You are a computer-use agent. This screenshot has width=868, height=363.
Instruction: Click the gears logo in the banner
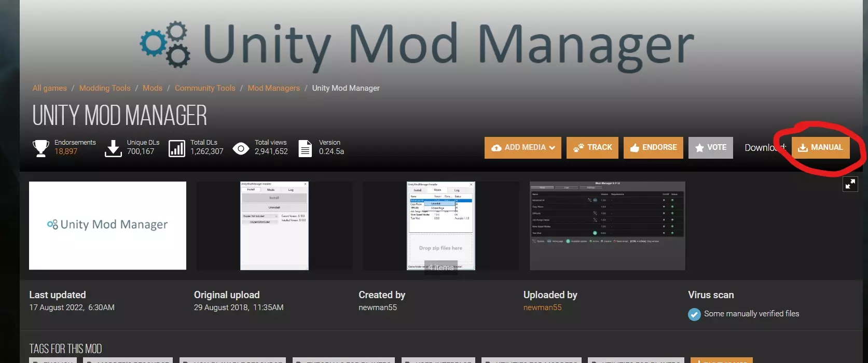[x=166, y=45]
